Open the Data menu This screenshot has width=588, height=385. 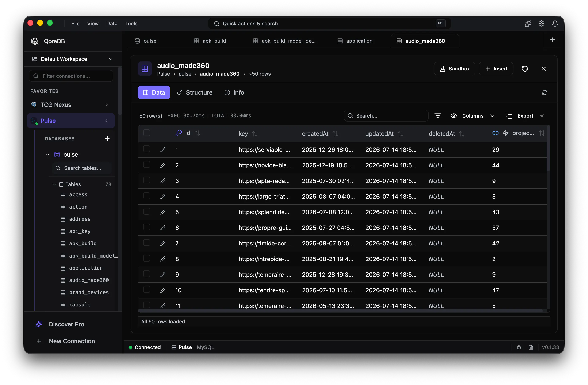click(x=112, y=23)
